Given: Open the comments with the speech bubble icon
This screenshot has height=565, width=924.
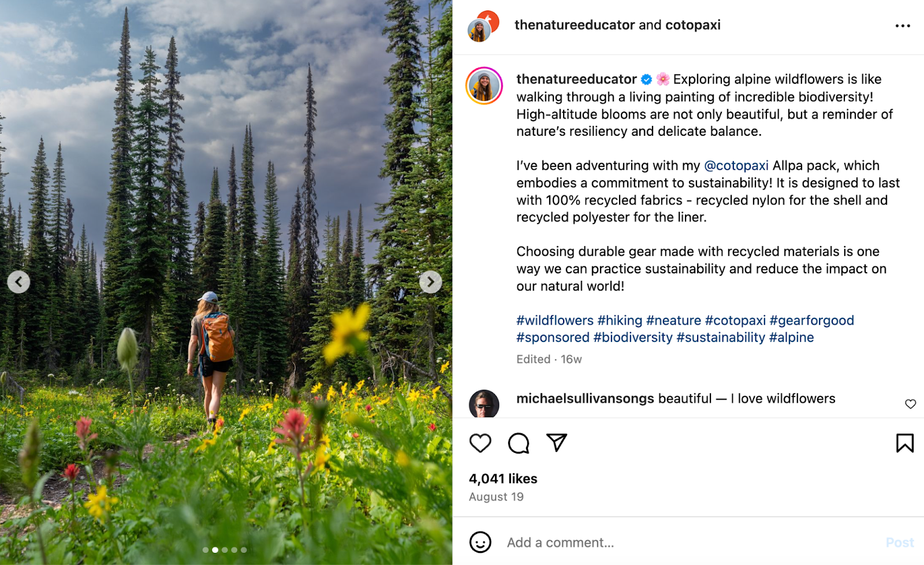Looking at the screenshot, I should tap(519, 443).
